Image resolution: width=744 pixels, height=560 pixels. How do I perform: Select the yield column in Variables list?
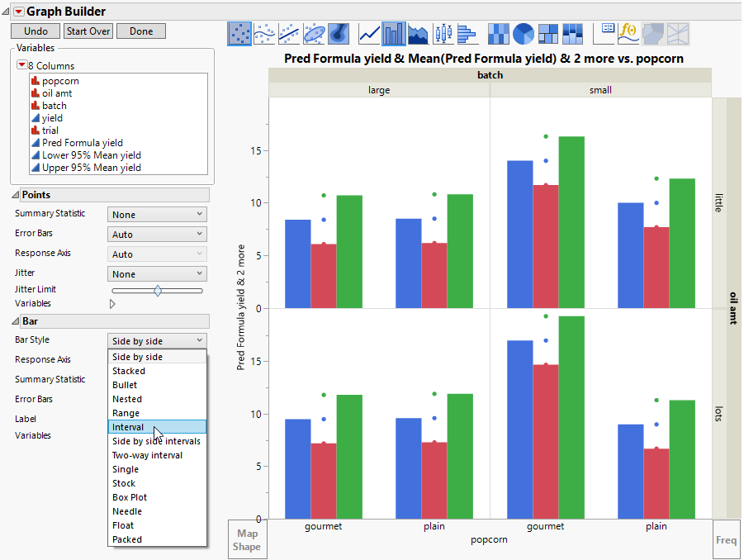coord(52,118)
